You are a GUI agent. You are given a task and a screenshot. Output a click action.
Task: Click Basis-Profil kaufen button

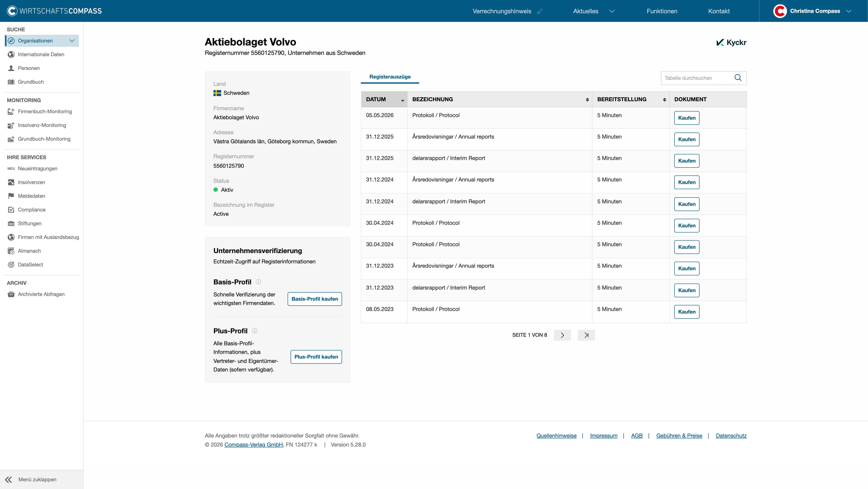[315, 299]
